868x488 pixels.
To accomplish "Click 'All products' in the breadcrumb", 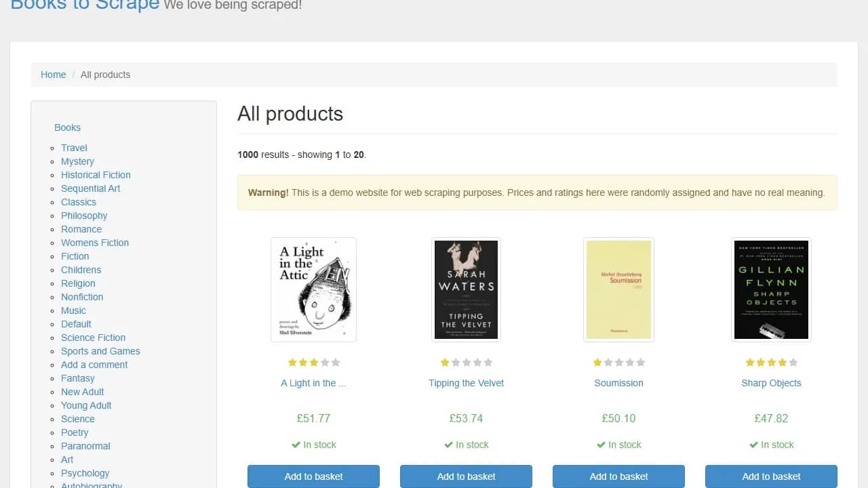I will tap(105, 75).
